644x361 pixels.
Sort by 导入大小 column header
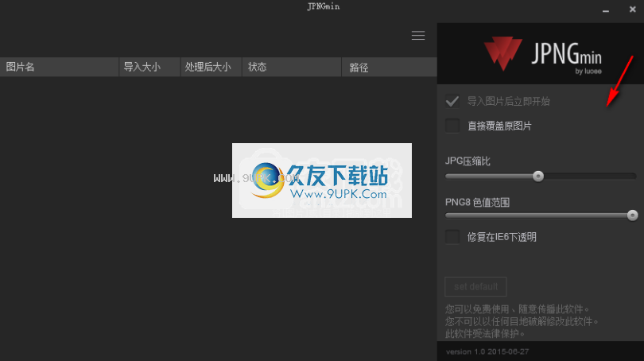point(150,67)
